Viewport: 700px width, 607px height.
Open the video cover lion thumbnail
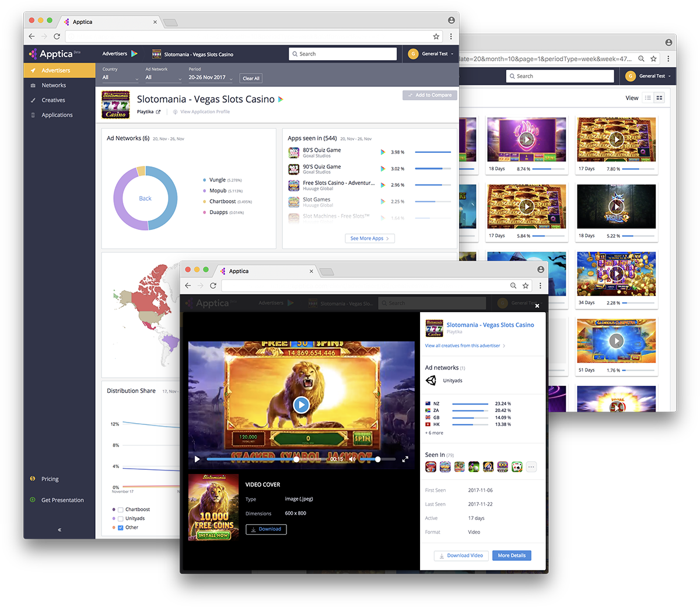pyautogui.click(x=213, y=507)
